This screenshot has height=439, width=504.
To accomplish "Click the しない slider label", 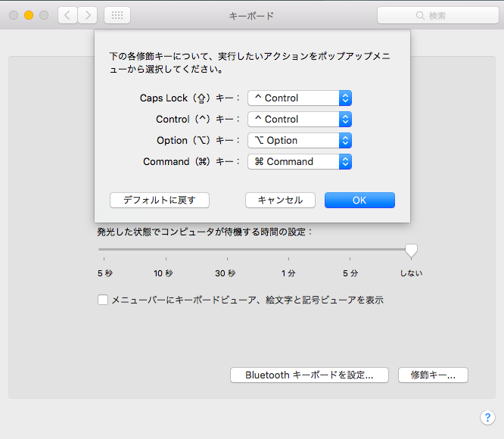I will click(411, 273).
